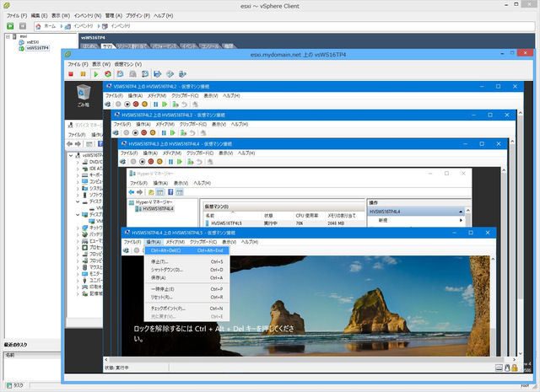Viewport: 540px width, 392px height.
Task: Click the タスク button in vSphere status bar
Action: [15, 385]
